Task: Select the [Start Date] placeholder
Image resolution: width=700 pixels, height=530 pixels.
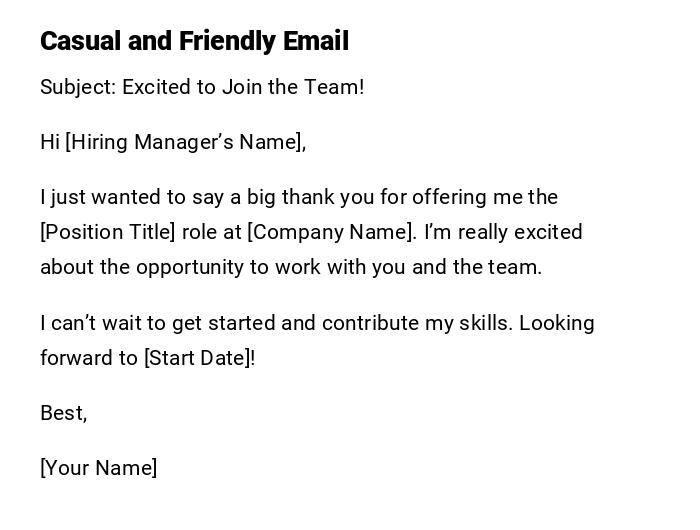Action: coord(197,358)
